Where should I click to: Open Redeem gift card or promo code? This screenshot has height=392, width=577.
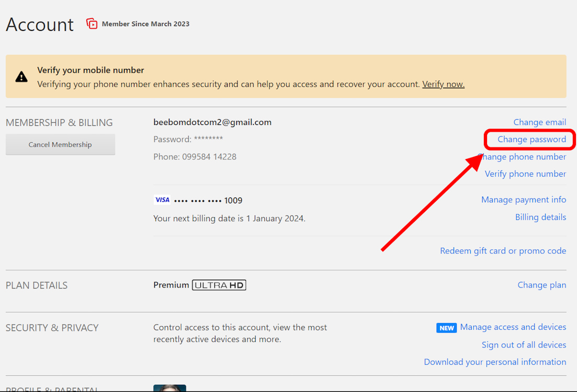tap(503, 250)
